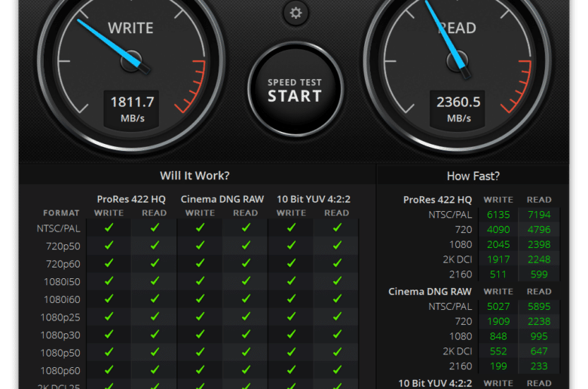Click the 720p60 ProRes 422 HQ write checkmark

click(x=109, y=263)
